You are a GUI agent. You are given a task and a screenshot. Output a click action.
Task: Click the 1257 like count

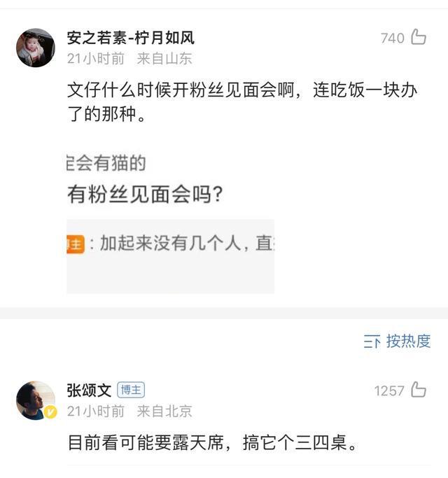tap(389, 391)
